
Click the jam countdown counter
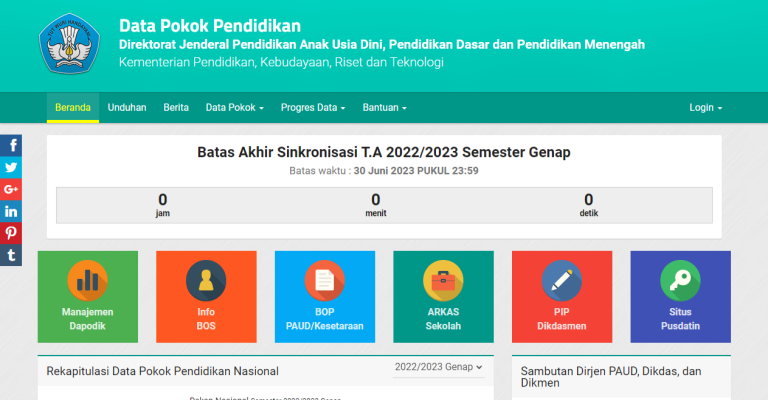click(163, 205)
